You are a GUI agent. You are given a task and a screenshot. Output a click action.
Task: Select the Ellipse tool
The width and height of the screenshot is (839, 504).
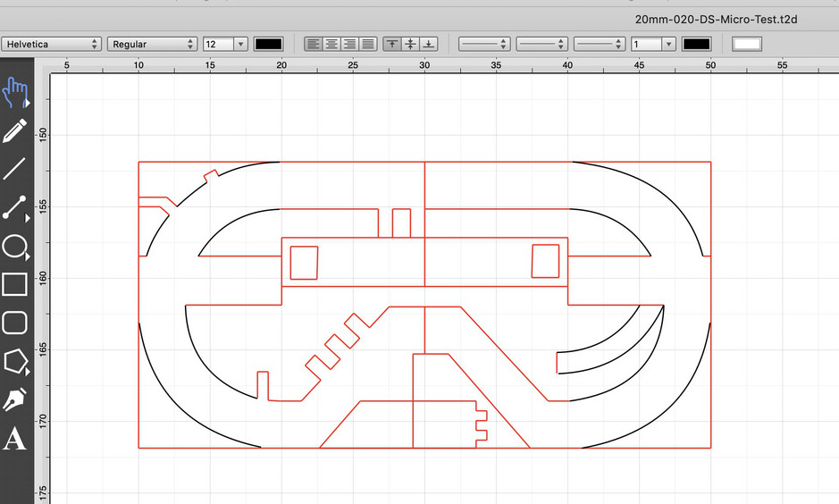pos(15,248)
